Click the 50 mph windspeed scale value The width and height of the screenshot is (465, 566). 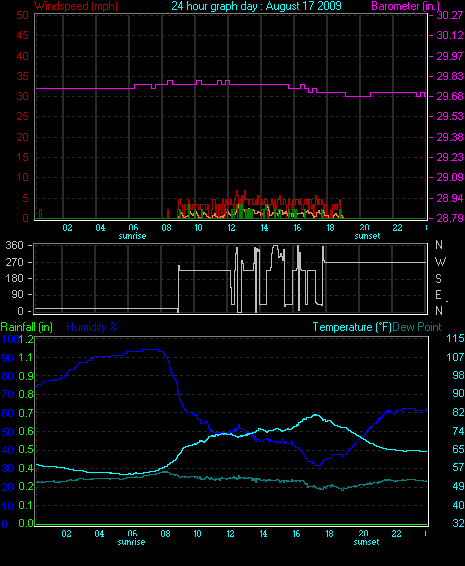(x=22, y=15)
